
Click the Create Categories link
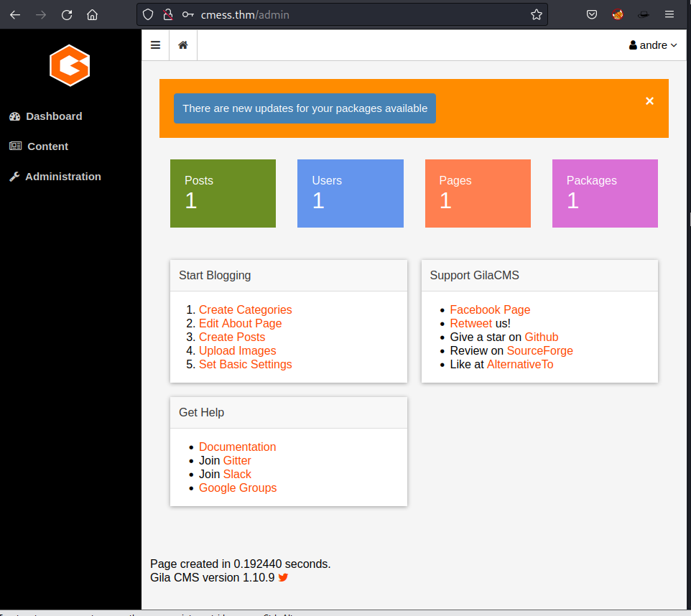click(246, 309)
